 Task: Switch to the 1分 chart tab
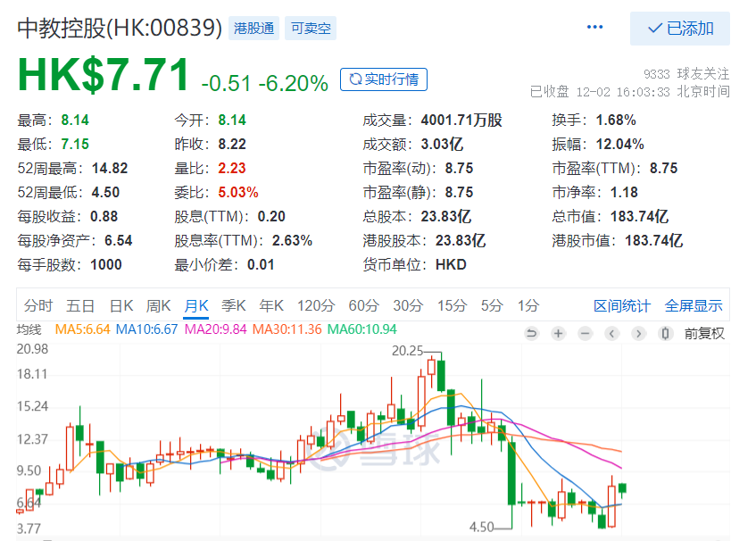coord(528,305)
